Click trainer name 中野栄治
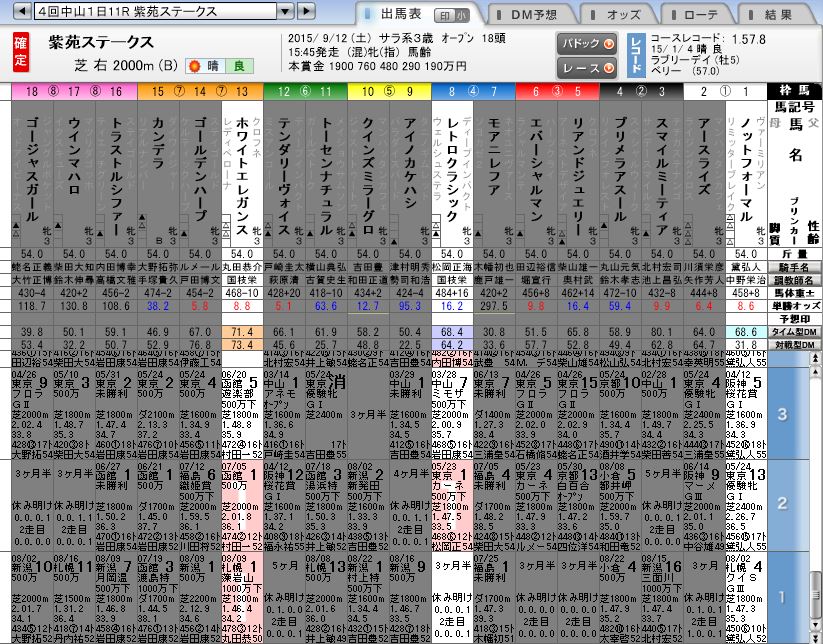This screenshot has width=823, height=644. click(746, 280)
